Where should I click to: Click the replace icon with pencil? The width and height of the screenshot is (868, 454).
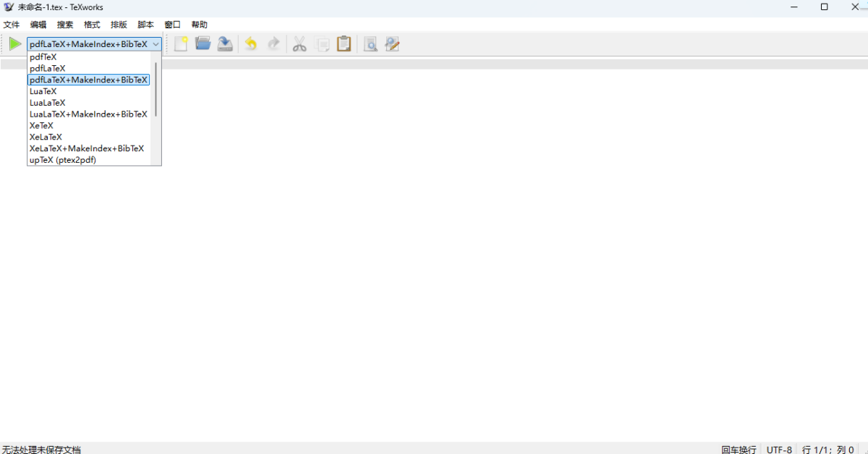pyautogui.click(x=392, y=44)
